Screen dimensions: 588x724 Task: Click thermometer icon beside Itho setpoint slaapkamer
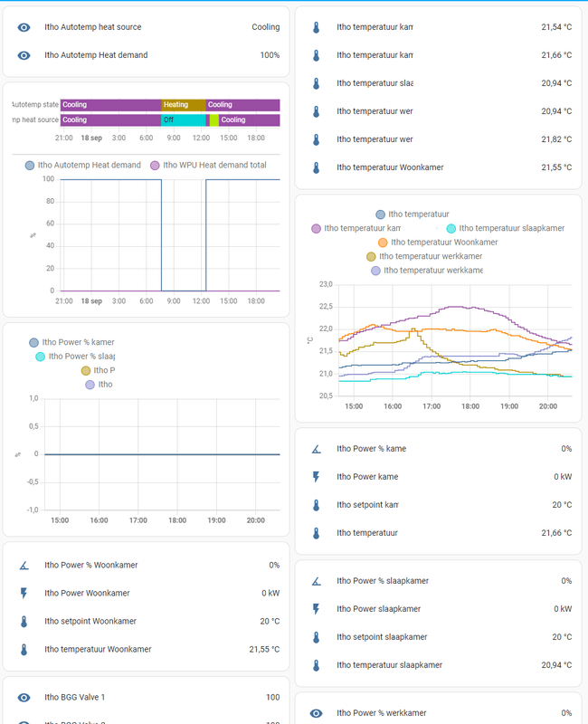[316, 637]
